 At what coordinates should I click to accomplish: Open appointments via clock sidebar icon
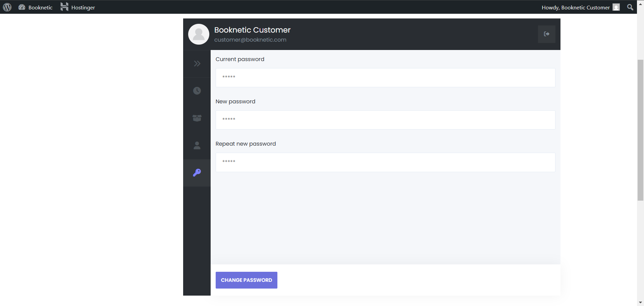[x=197, y=91]
